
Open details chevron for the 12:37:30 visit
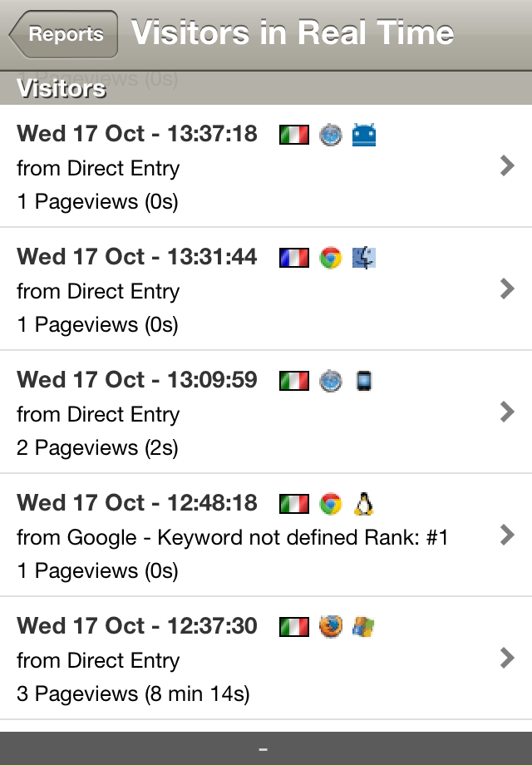[x=507, y=658]
